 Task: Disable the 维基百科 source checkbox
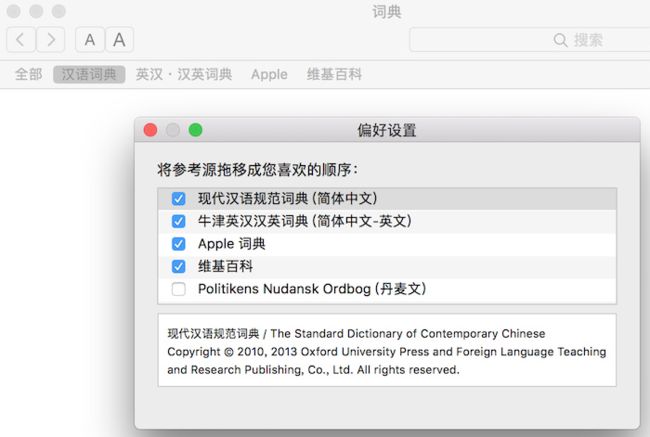(x=179, y=266)
